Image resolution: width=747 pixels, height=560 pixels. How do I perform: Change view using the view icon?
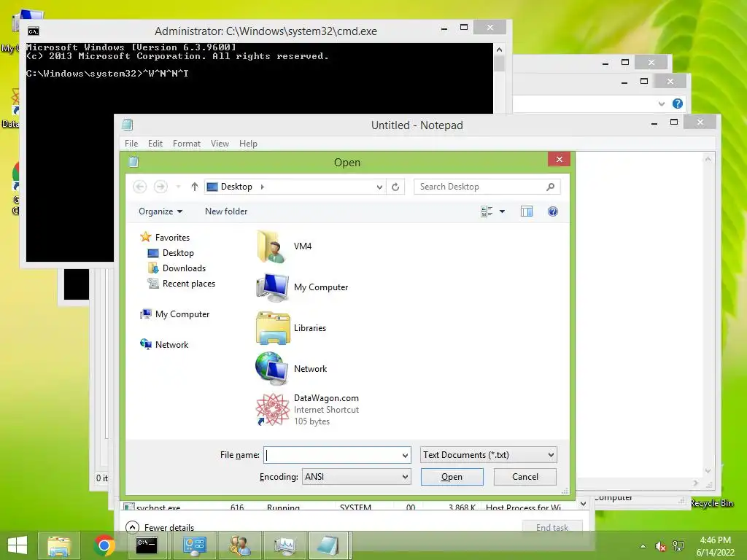point(487,211)
